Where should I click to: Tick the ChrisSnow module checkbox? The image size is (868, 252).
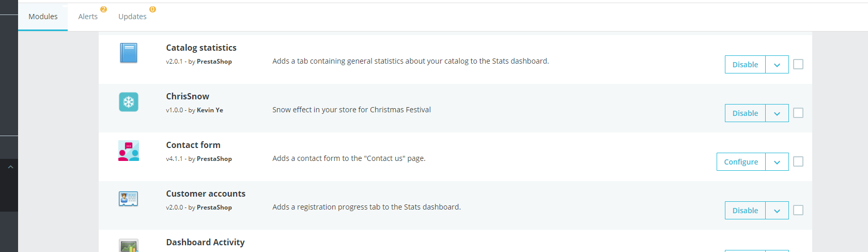(x=798, y=113)
